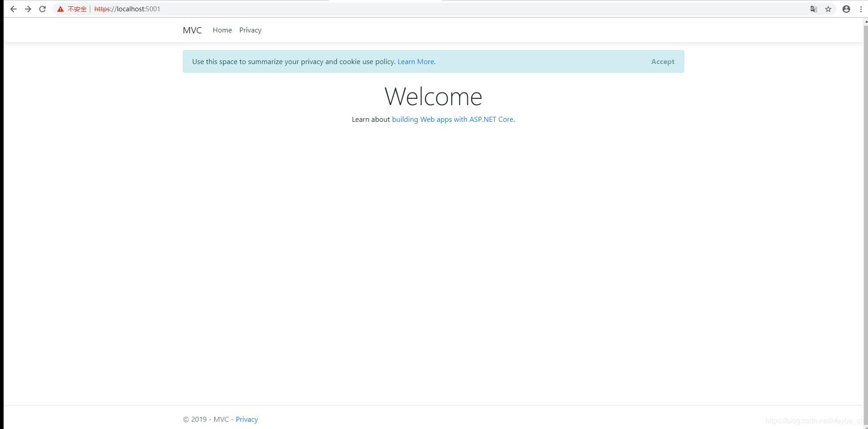This screenshot has width=868, height=429.
Task: Click the 不安全 not-secure label
Action: tap(77, 9)
